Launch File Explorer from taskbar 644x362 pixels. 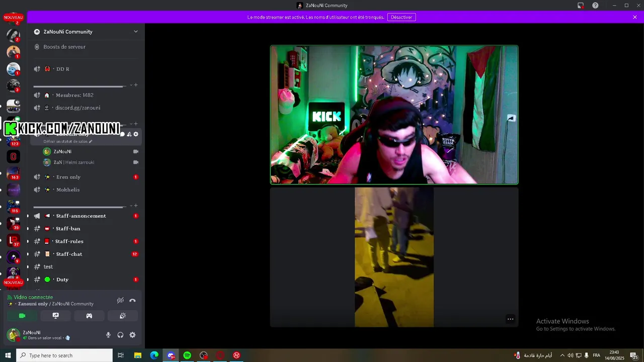138,355
